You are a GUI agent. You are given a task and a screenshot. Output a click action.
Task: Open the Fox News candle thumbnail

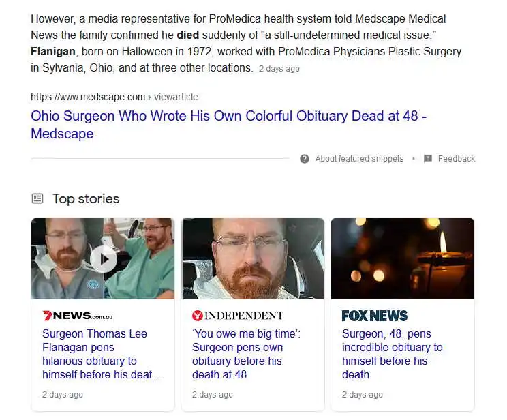click(x=403, y=258)
